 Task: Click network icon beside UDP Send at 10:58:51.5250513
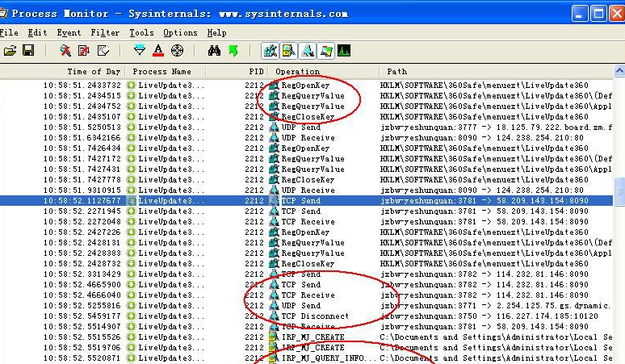tap(274, 127)
